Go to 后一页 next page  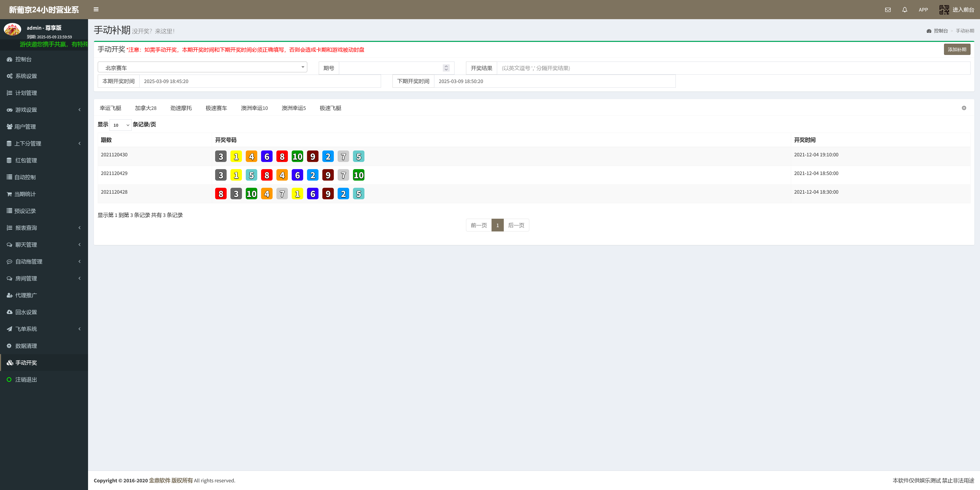pyautogui.click(x=516, y=225)
